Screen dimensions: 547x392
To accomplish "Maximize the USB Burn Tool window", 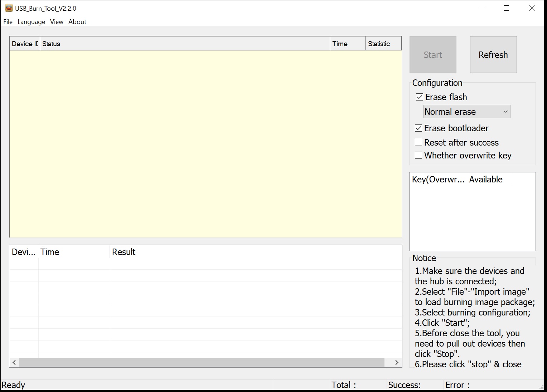I will point(506,8).
